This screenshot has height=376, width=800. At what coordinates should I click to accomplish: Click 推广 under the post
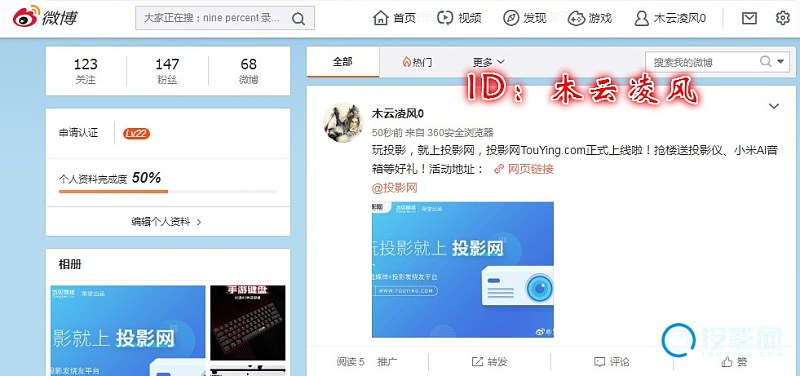click(387, 362)
